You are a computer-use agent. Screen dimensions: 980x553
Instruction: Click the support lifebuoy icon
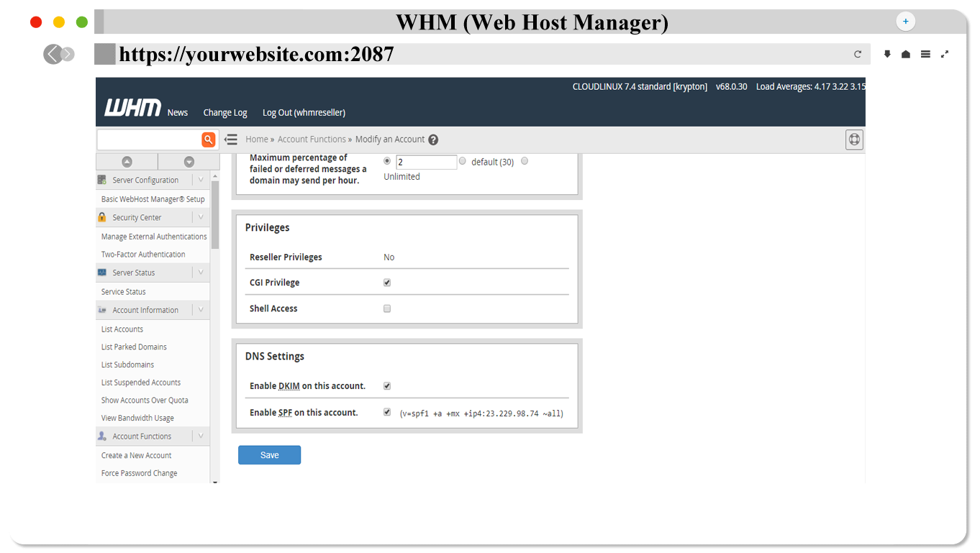(x=854, y=140)
